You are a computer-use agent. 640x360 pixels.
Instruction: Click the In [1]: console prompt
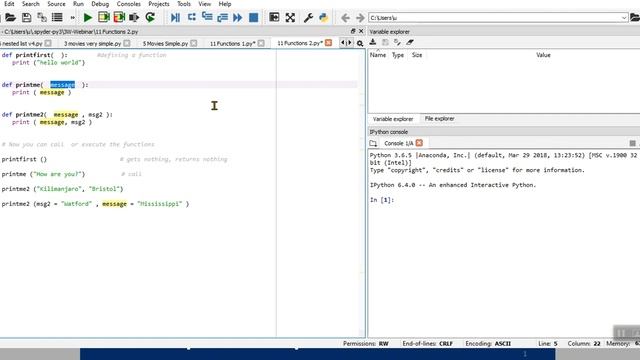tap(382, 200)
